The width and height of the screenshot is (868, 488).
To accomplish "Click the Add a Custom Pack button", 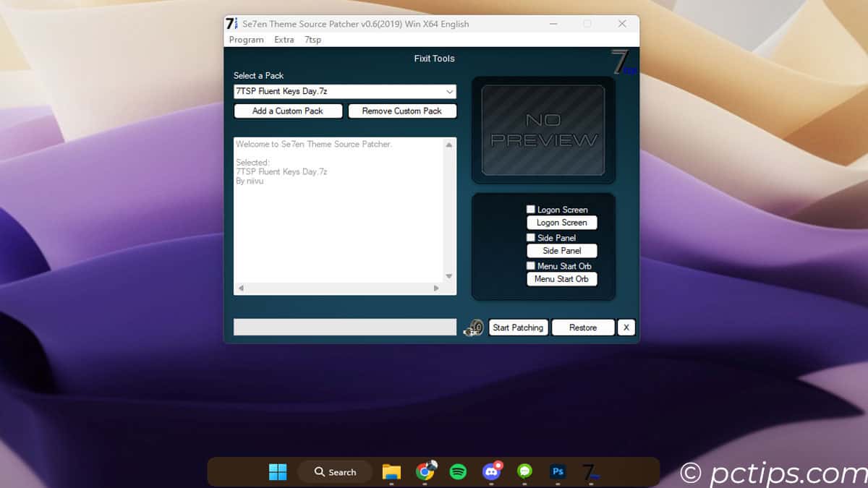I will click(x=288, y=111).
